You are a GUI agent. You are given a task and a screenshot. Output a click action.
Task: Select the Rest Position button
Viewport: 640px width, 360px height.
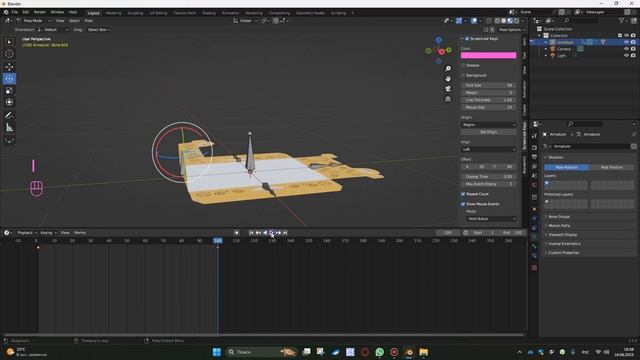pos(612,167)
